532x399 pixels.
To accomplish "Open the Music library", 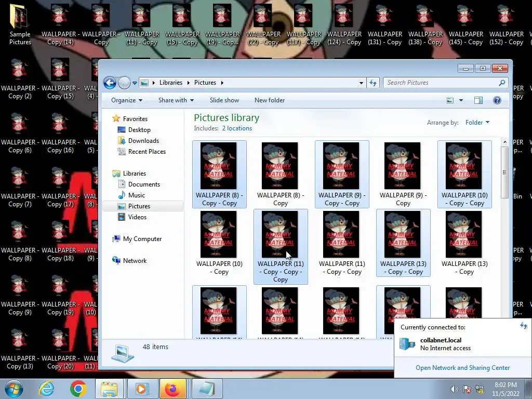I will click(137, 195).
